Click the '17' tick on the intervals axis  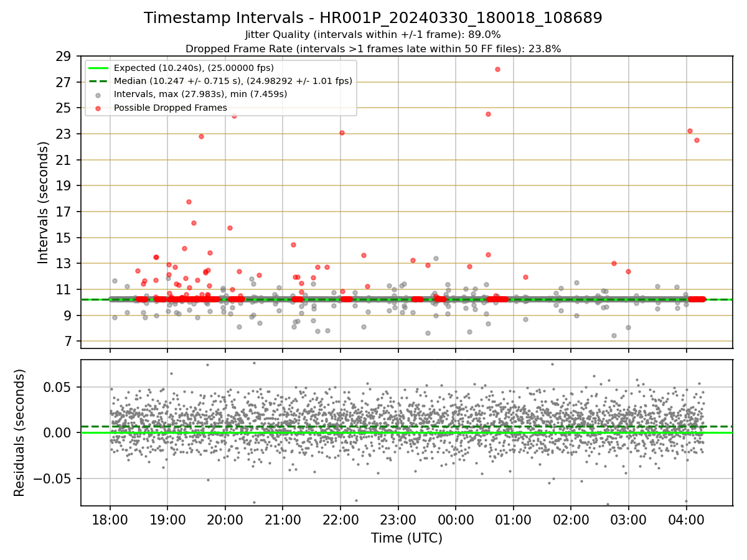coord(65,212)
